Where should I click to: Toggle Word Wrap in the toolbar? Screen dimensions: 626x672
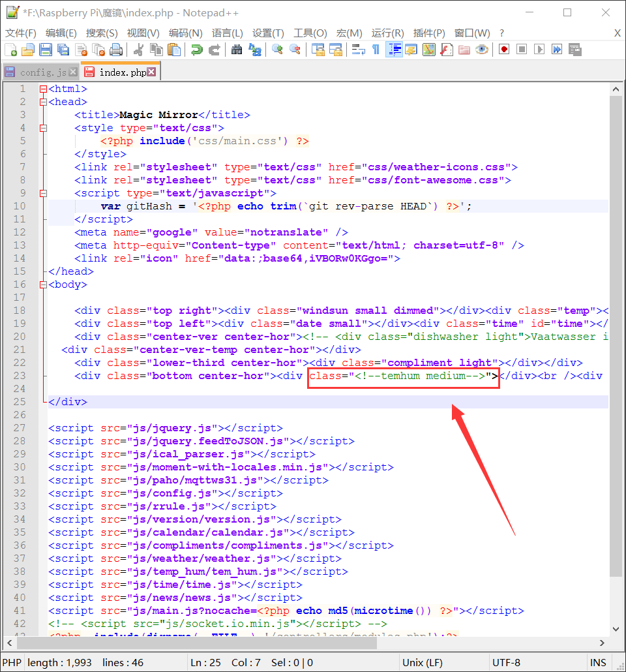click(x=358, y=50)
